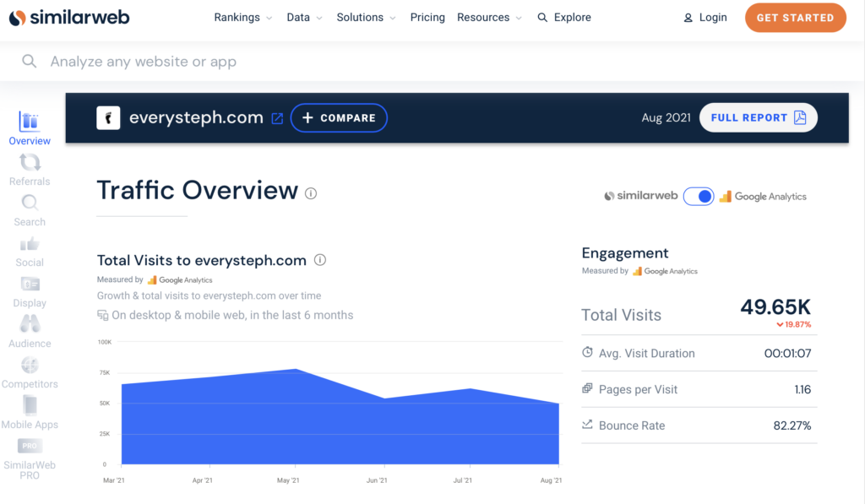Select the Pricing menu item
The width and height of the screenshot is (865, 504).
427,17
